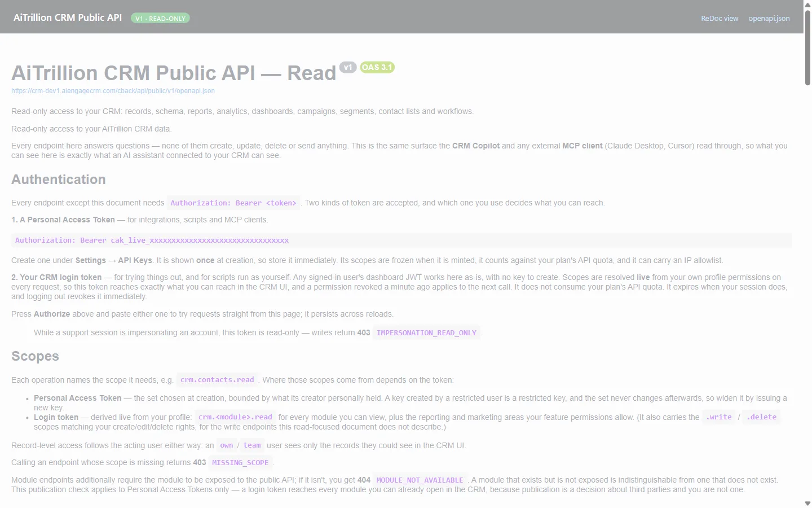Click the MODULE_NOT_AVAILABLE error code
Image resolution: width=812 pixels, height=508 pixels.
click(x=420, y=480)
